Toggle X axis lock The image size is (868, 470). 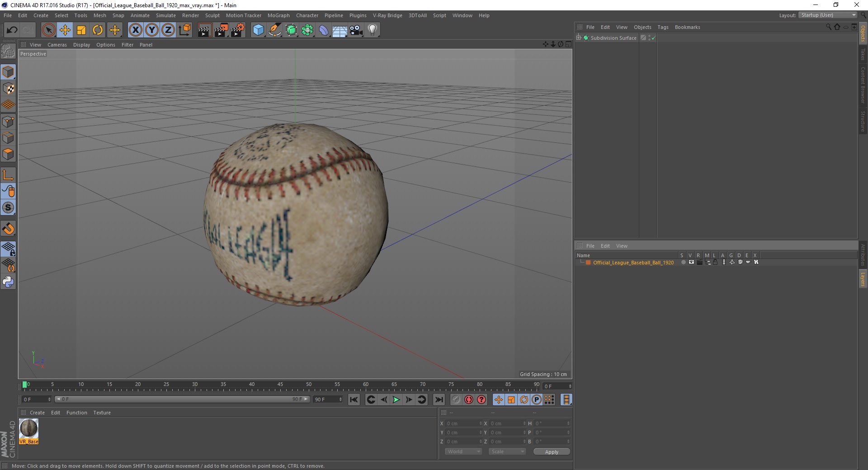pyautogui.click(x=135, y=30)
